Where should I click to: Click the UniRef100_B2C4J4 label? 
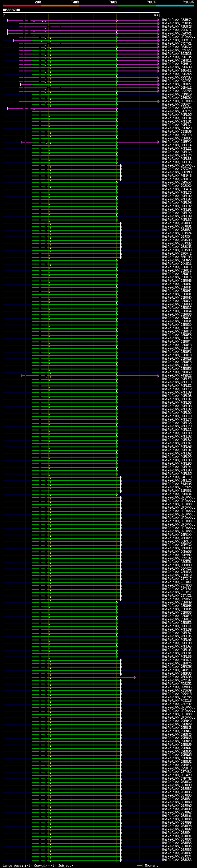point(177,189)
